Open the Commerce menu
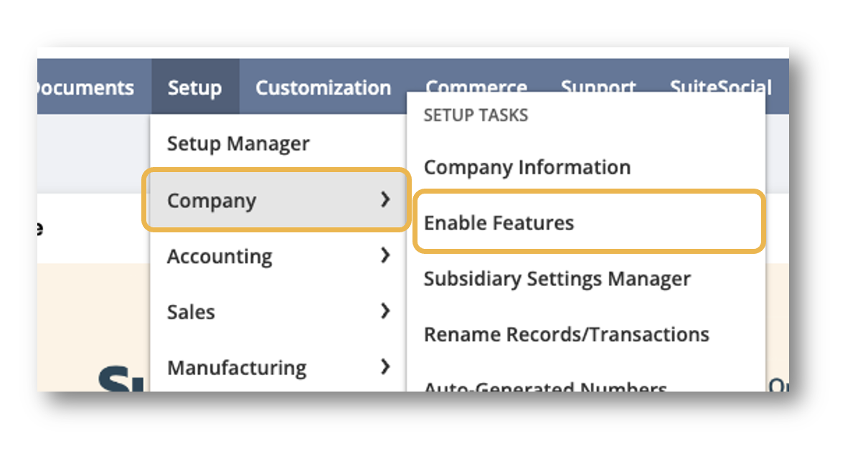Image resolution: width=868 pixels, height=469 pixels. 476,86
